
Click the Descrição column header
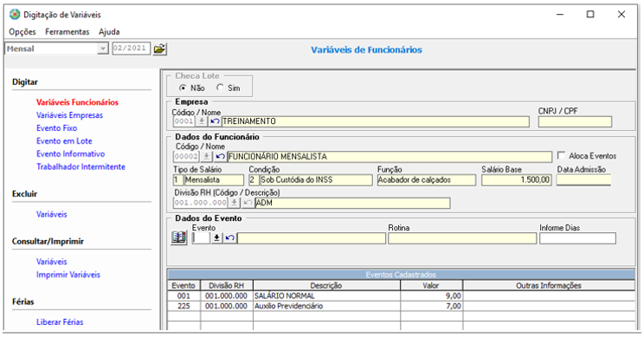point(326,285)
